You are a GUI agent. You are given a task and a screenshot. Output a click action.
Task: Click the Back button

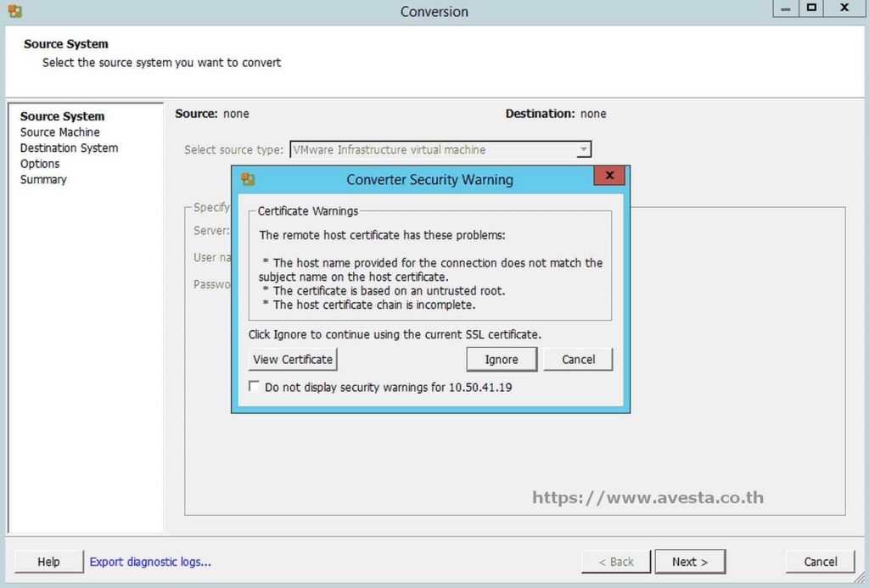(x=616, y=562)
